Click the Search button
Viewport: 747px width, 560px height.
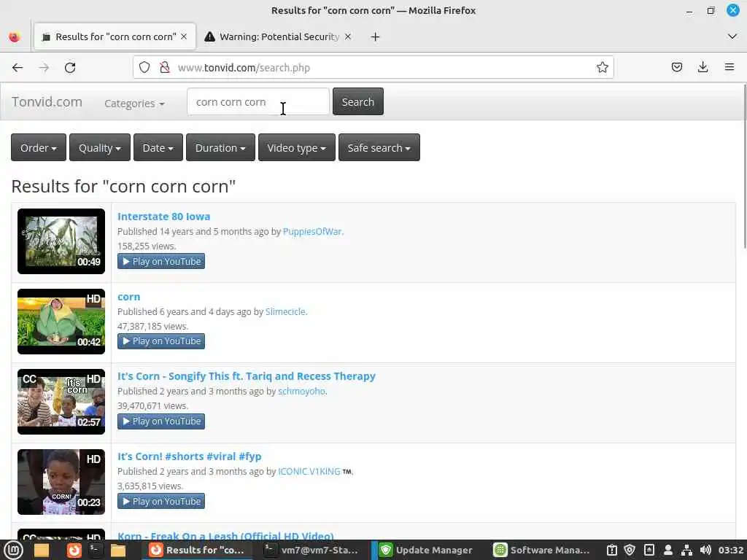pyautogui.click(x=357, y=101)
